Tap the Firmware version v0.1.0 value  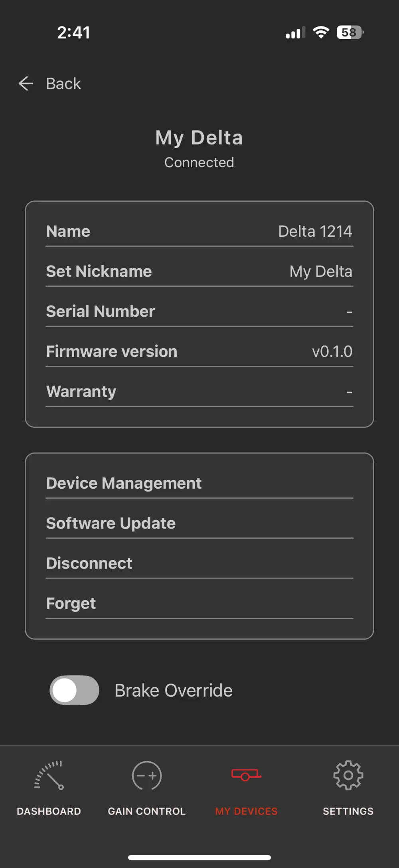click(332, 351)
